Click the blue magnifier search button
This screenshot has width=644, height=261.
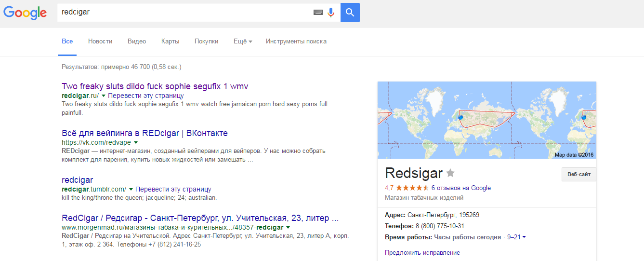pos(350,13)
